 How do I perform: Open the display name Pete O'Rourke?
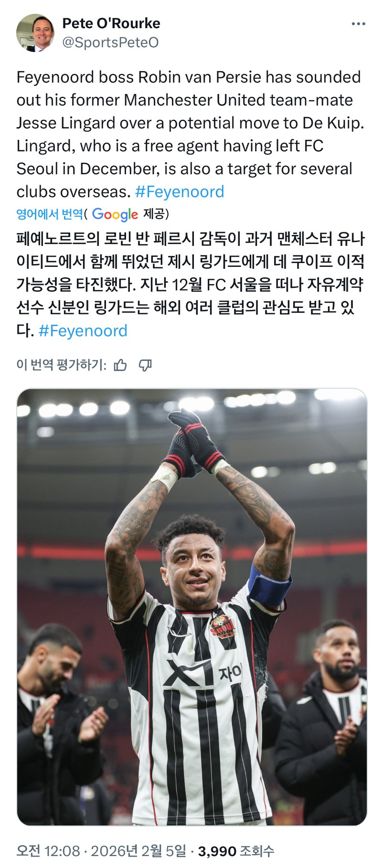tap(111, 23)
